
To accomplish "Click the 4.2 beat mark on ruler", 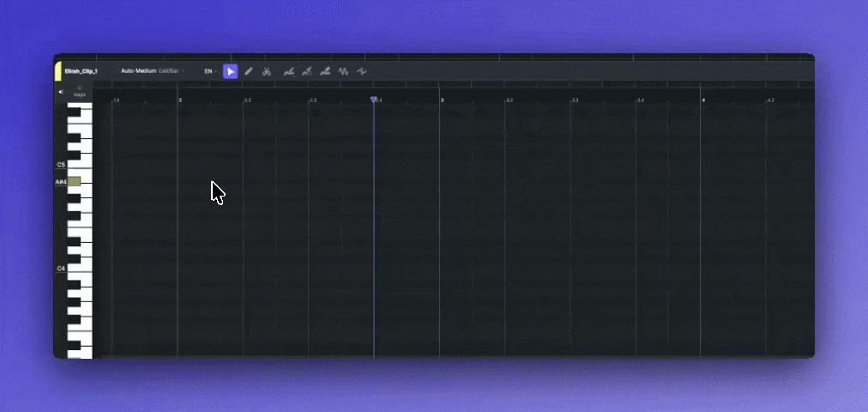I will 770,100.
